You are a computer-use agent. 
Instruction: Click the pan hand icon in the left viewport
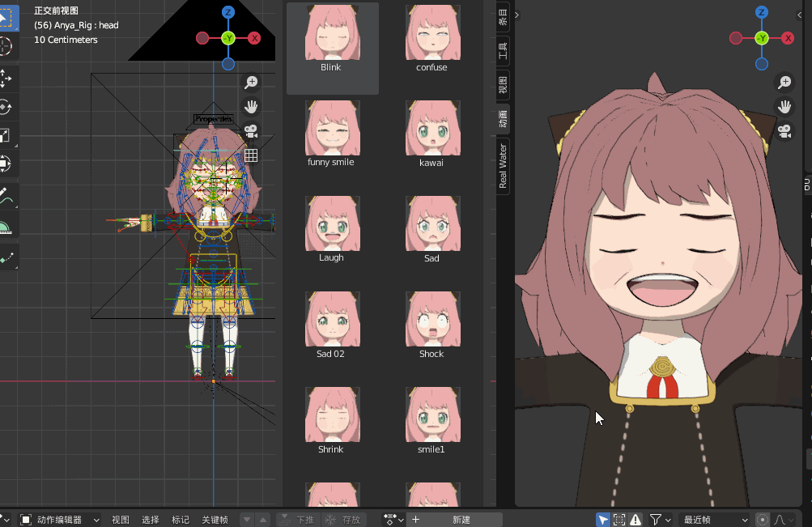point(251,107)
